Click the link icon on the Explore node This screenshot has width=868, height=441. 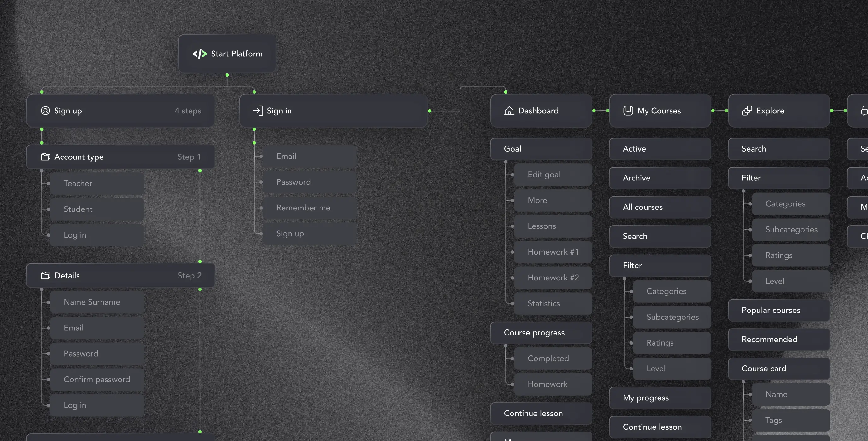[748, 111]
